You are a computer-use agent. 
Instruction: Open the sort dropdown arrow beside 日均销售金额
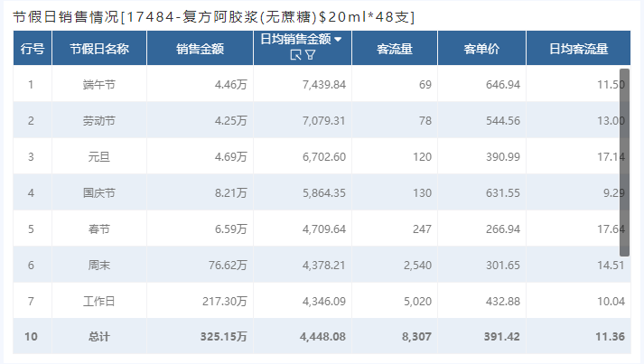click(x=338, y=40)
